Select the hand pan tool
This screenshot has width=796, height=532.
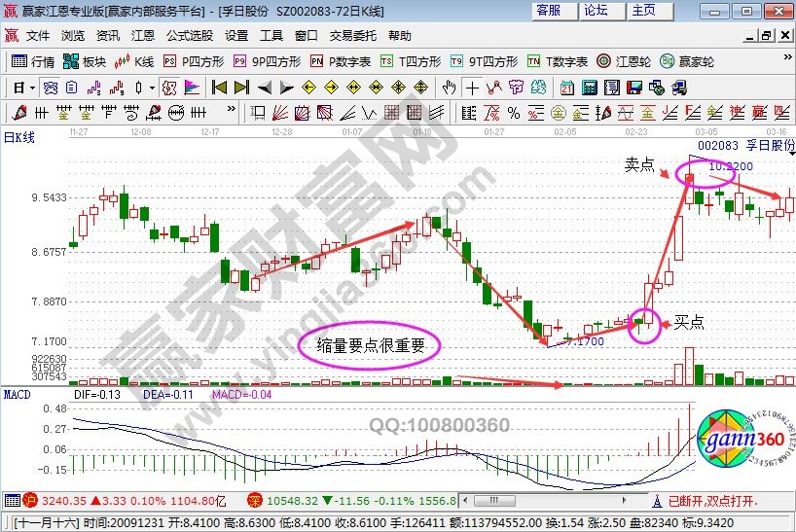click(449, 88)
